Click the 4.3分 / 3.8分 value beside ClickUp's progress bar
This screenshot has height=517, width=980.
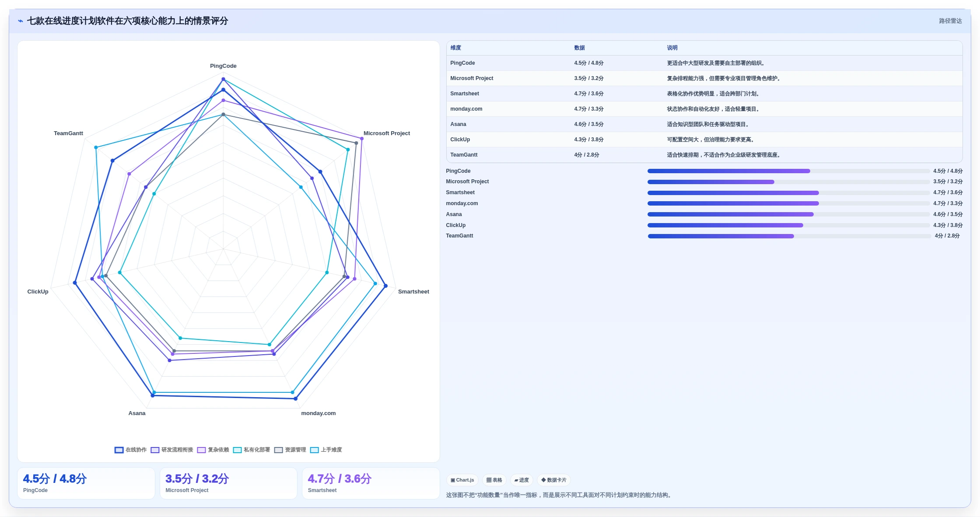(948, 225)
